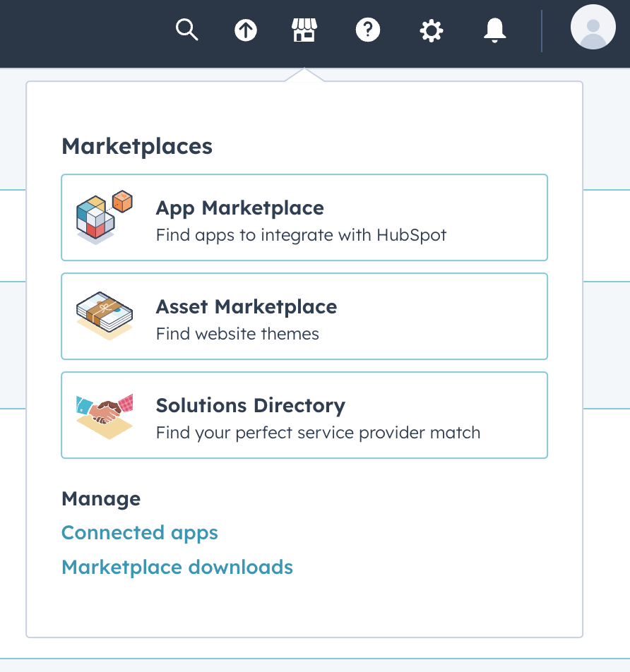Open the Marketplace downloads link
The width and height of the screenshot is (630, 672).
[x=177, y=568]
